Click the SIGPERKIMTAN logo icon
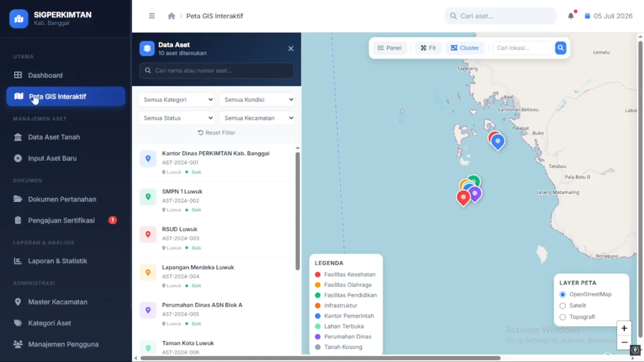The image size is (644, 362). pos(19,19)
